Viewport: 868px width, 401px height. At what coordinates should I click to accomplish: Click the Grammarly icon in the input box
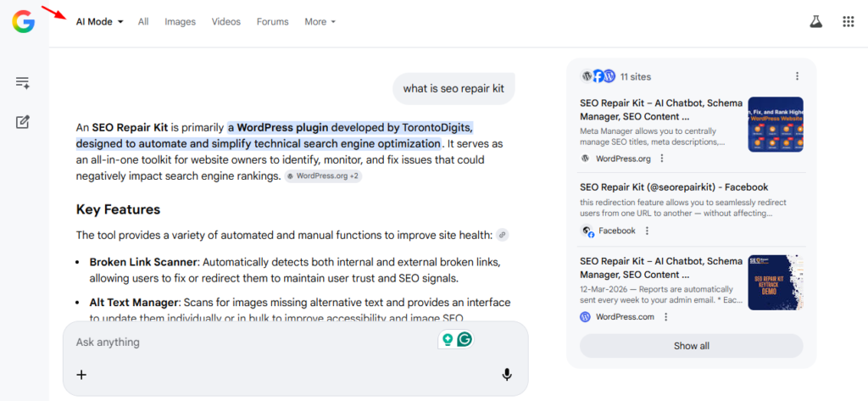[465, 339]
